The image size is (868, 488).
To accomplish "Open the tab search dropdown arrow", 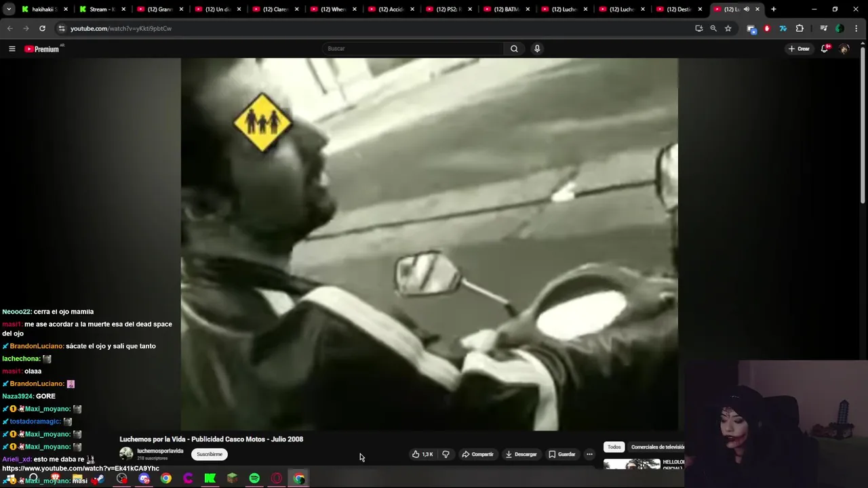I will 9,9.
